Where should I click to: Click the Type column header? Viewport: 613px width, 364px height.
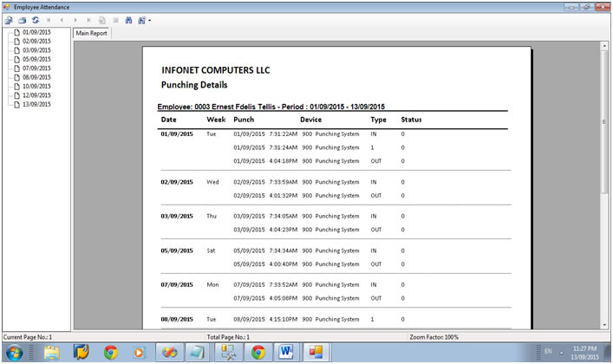pos(378,120)
